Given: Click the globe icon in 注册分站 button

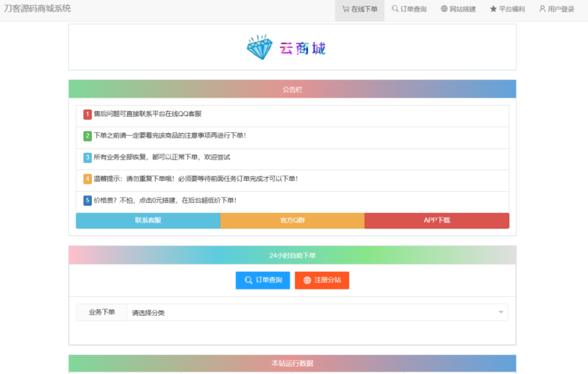Looking at the screenshot, I should [307, 280].
